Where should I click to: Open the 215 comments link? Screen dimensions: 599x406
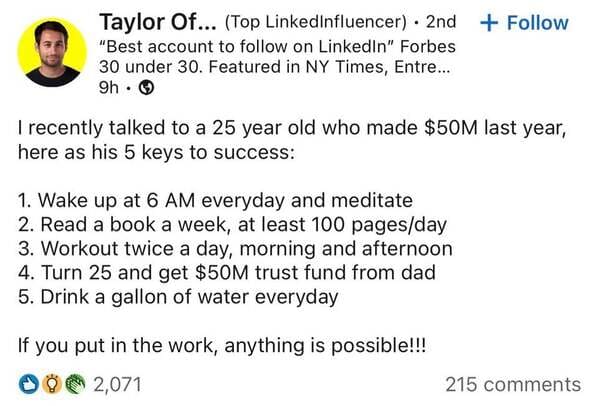tap(513, 385)
